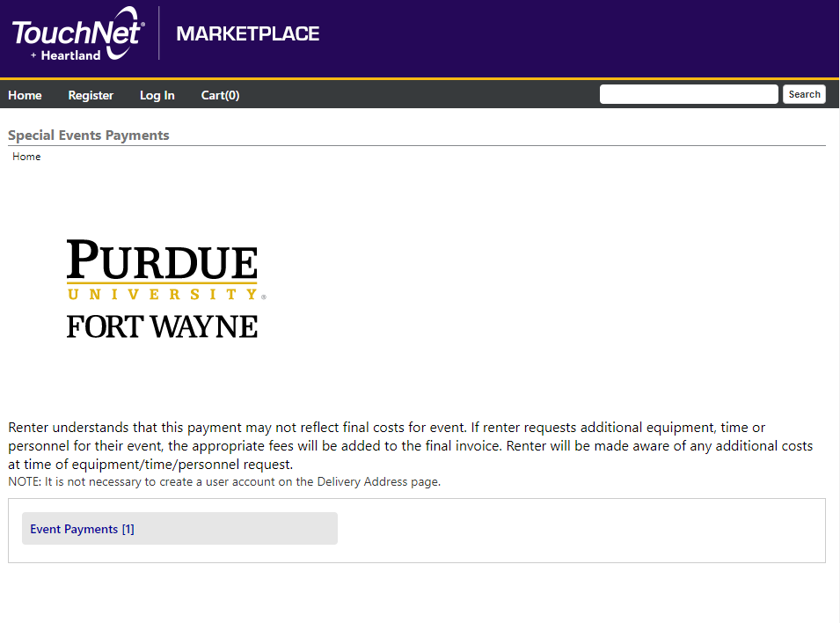Open the Log In page

click(x=157, y=95)
